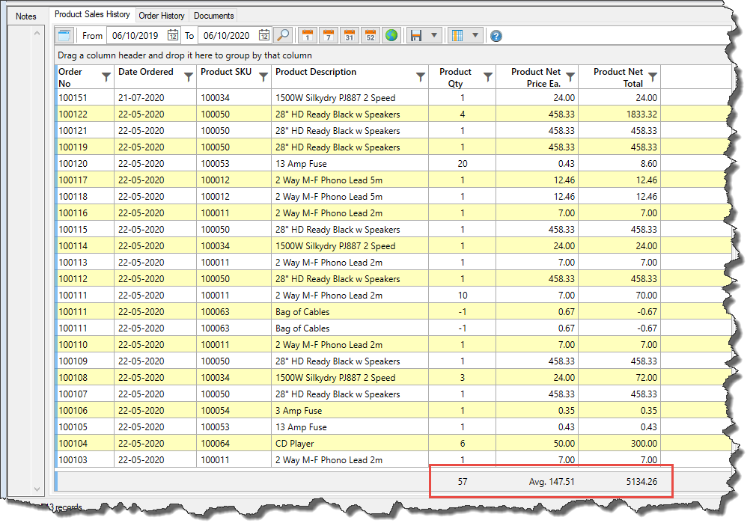Click the down arrow on the left scrollbar

(37, 487)
